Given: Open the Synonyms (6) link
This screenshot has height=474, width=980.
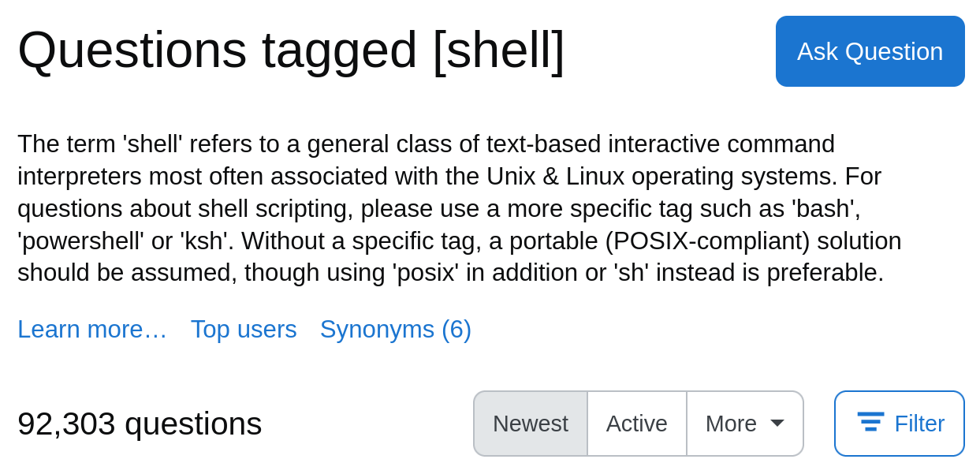Looking at the screenshot, I should pos(396,329).
